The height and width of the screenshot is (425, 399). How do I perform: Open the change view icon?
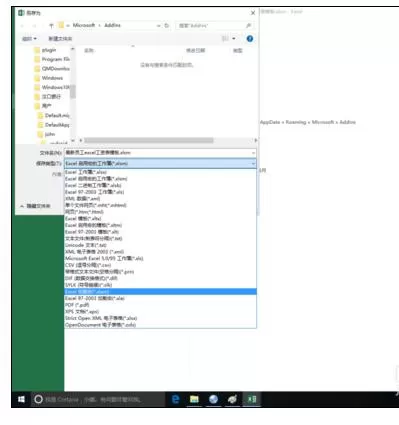point(225,39)
